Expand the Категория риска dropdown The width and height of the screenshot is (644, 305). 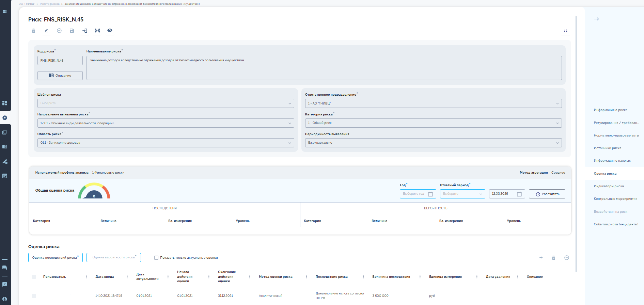(433, 123)
